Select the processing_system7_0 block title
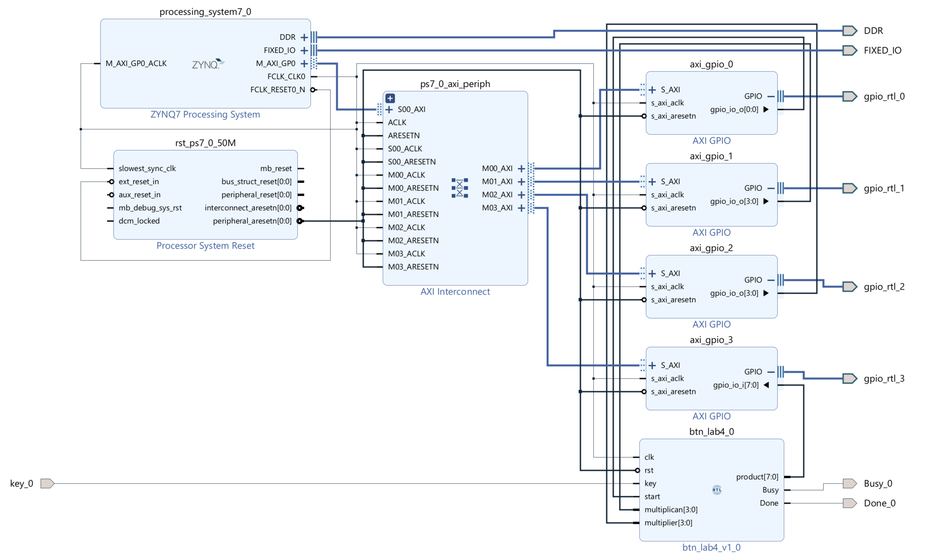Viewport: 930px width, 560px height. 205,12
